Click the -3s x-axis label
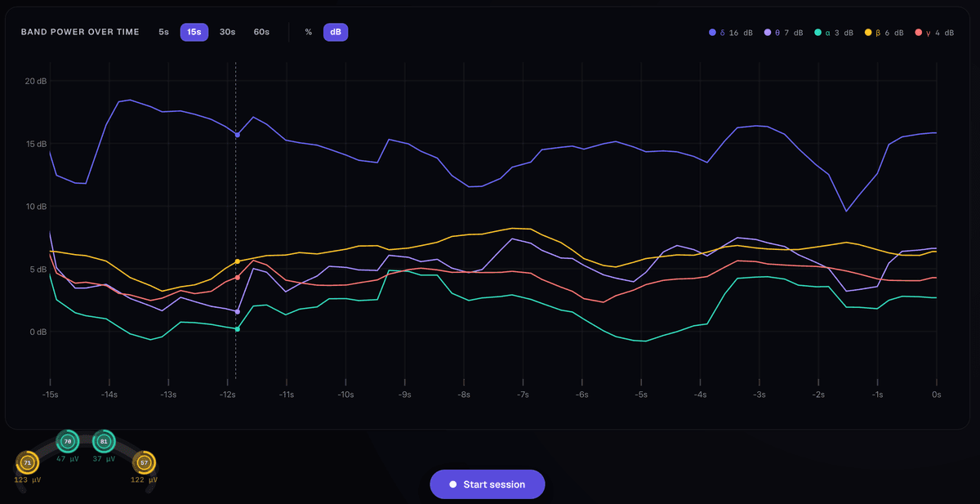980x504 pixels. click(x=759, y=395)
